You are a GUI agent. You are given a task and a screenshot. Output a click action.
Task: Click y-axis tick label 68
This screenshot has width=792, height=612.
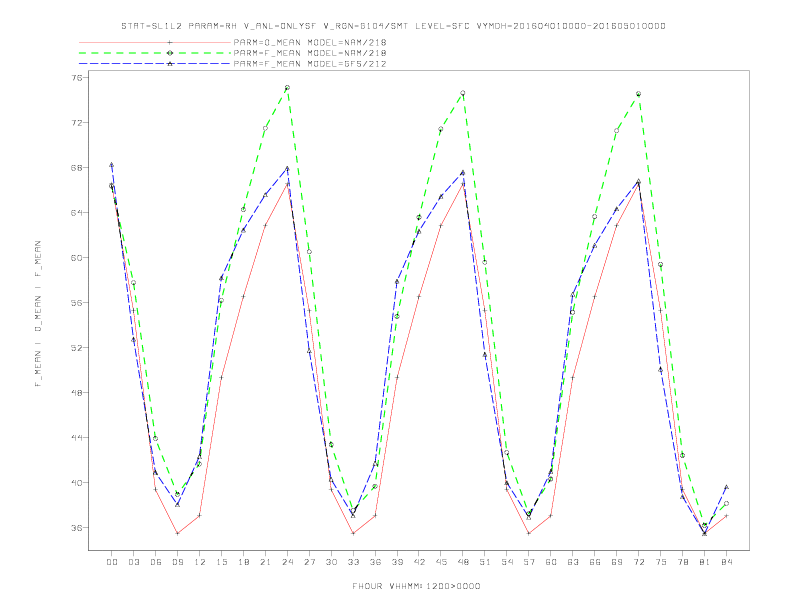pos(79,168)
